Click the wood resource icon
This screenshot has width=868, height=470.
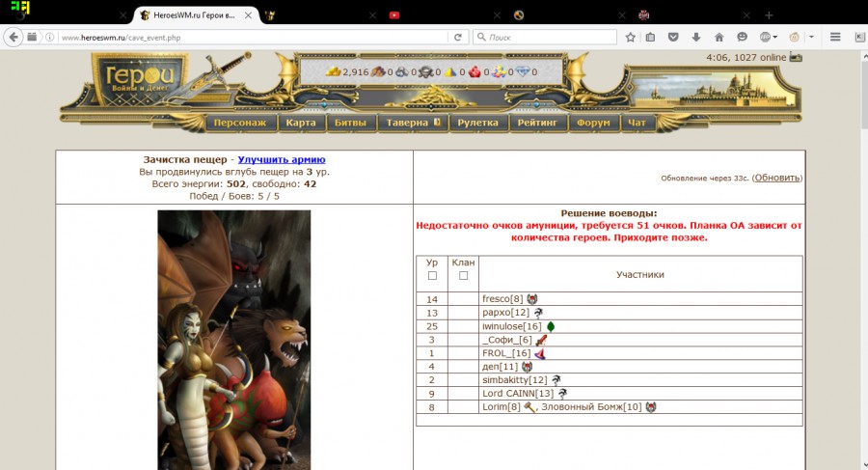coord(378,71)
